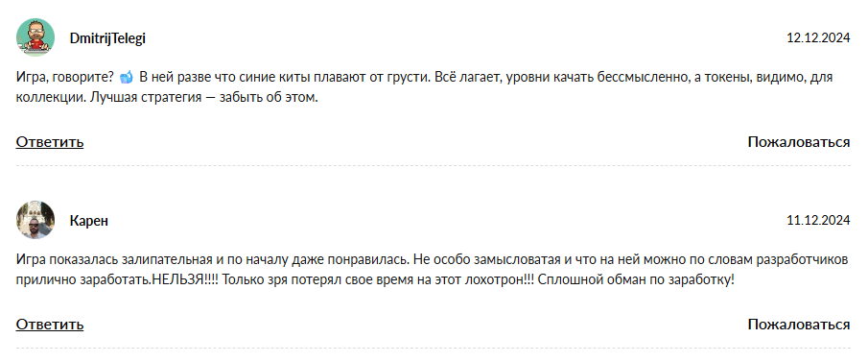
Task: Click the blue whale emoji in comment
Action: [x=127, y=78]
